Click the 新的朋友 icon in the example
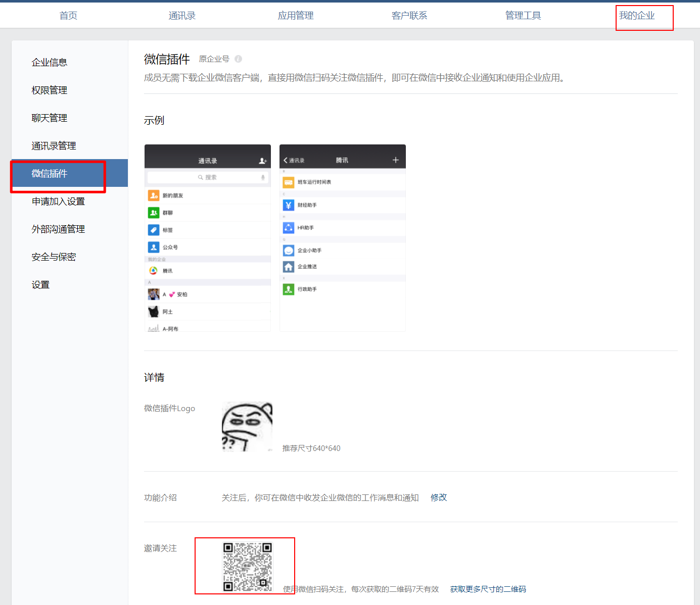Image resolution: width=700 pixels, height=605 pixels. pyautogui.click(x=154, y=195)
